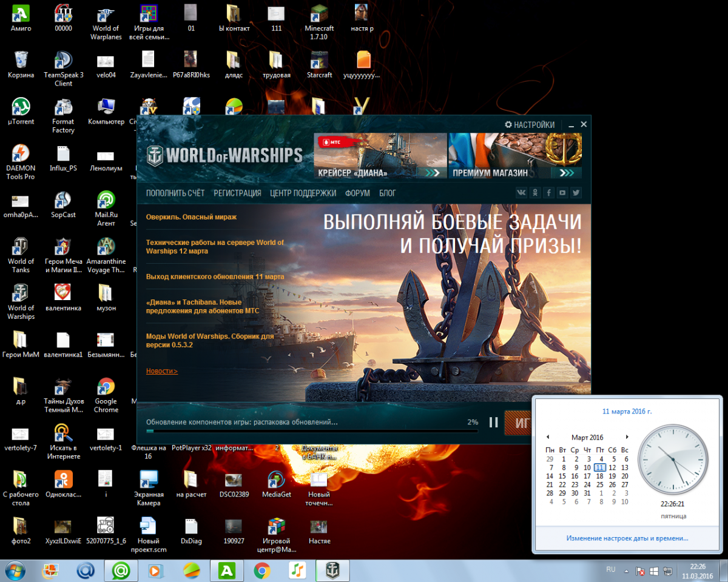Follow the 'Новости>' link

162,371
